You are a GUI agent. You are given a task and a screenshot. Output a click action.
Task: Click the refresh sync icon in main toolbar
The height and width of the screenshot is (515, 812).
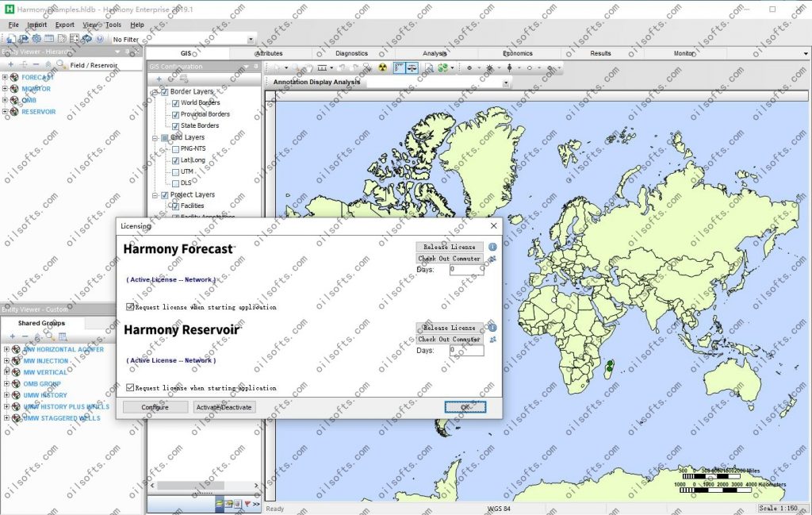(x=87, y=39)
